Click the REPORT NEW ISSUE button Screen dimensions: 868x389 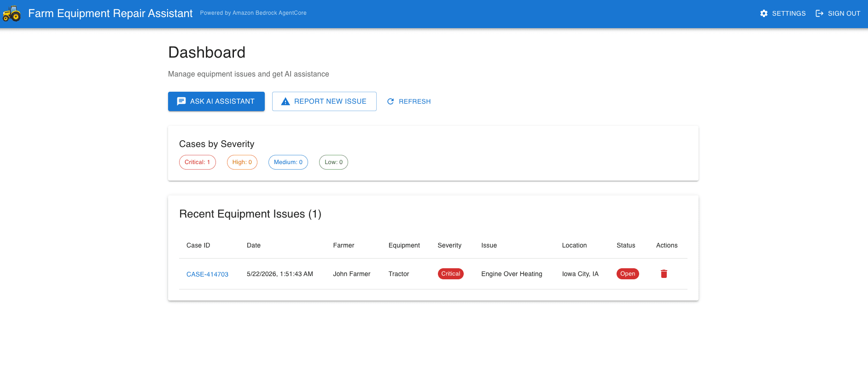(x=324, y=101)
